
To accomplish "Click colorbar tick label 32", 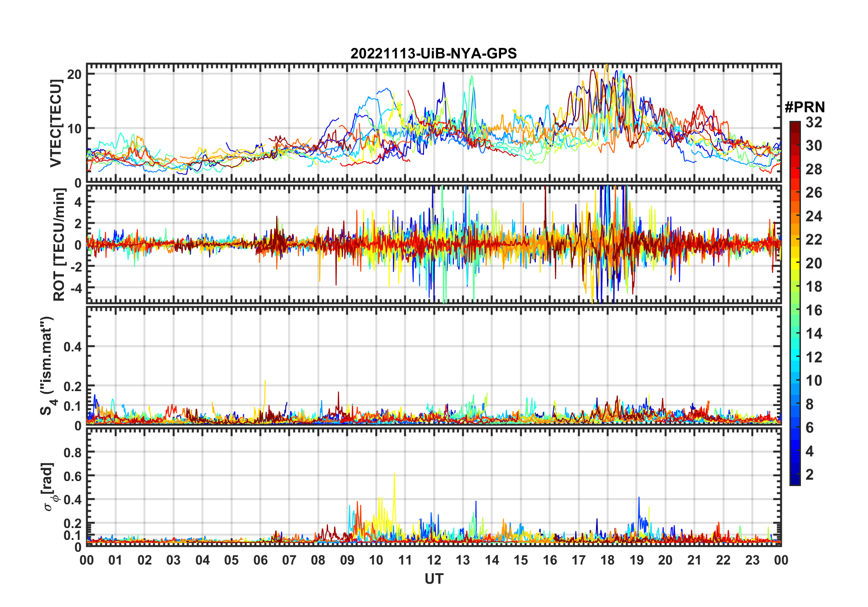I will point(814,122).
